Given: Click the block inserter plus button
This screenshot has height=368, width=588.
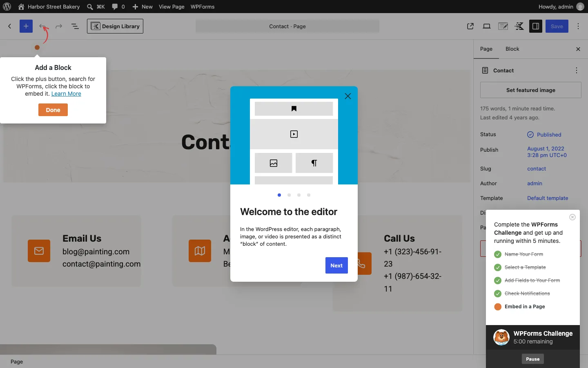Looking at the screenshot, I should [x=26, y=26].
